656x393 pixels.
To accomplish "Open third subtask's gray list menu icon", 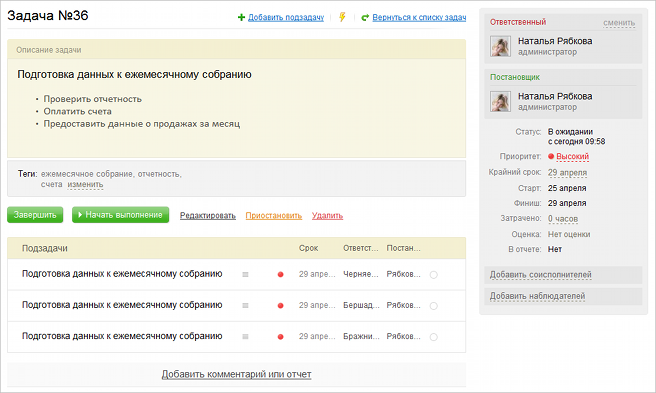I will pos(246,336).
